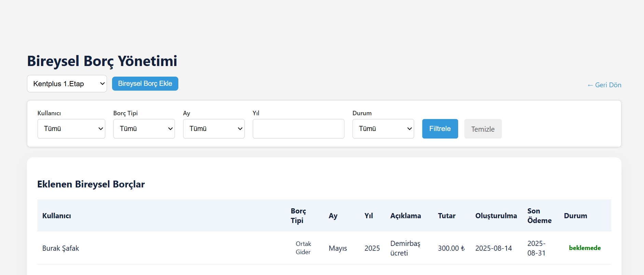Click the Durum table column header

tap(575, 216)
